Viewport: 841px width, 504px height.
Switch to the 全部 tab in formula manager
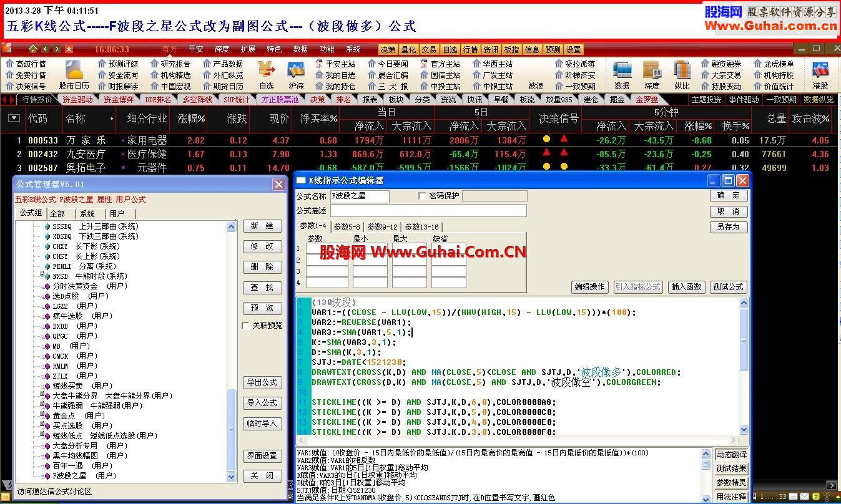tap(57, 213)
